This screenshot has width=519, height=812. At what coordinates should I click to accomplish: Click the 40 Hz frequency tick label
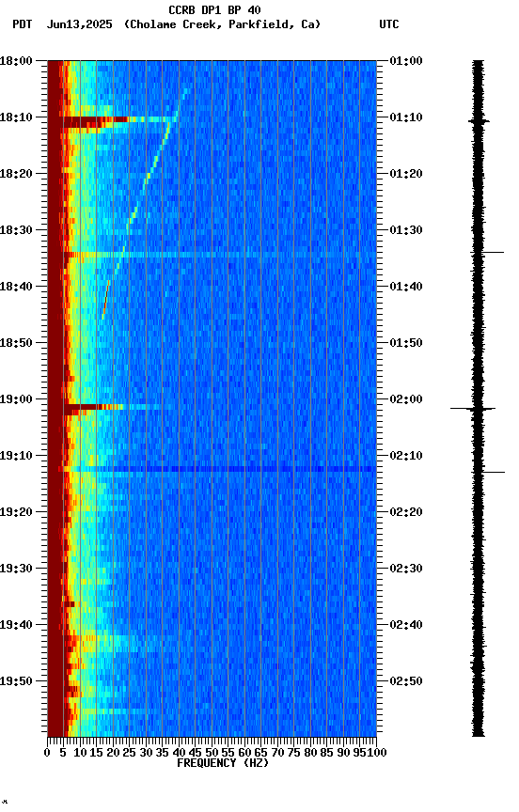179,753
